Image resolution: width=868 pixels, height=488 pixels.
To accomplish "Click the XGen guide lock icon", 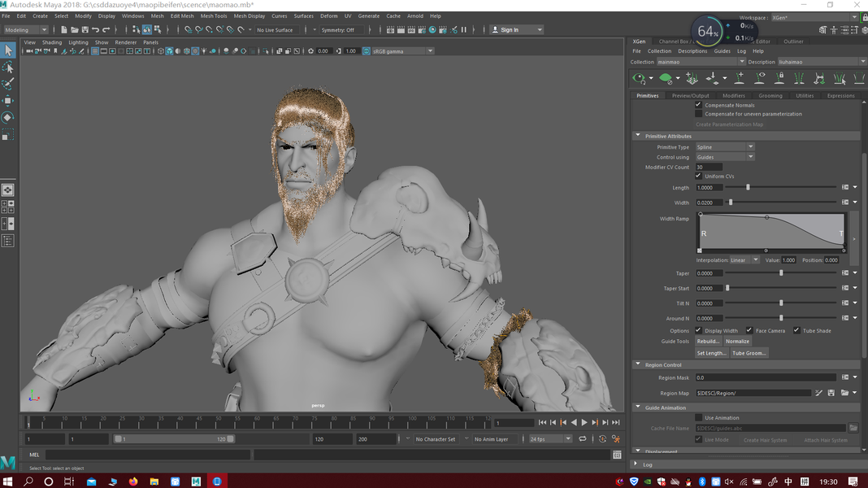I will 779,78.
